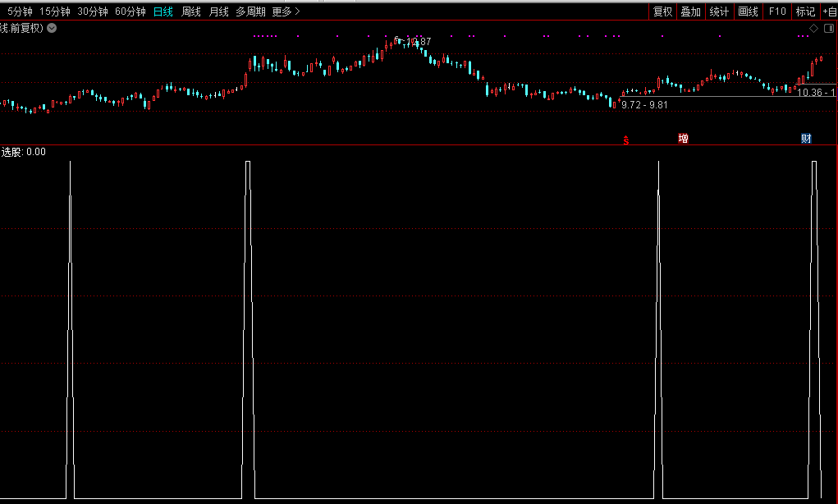Click the 统计 statistics button

719,11
